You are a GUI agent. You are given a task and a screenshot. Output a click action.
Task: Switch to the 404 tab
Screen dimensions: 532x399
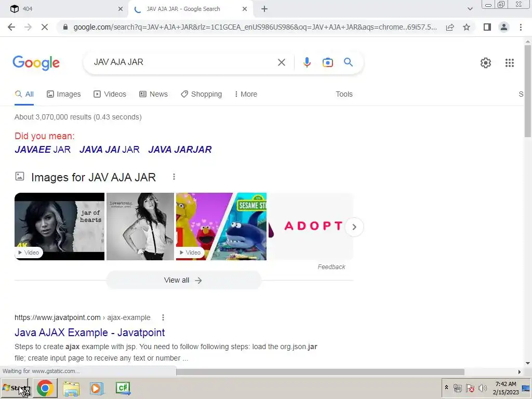[64, 9]
